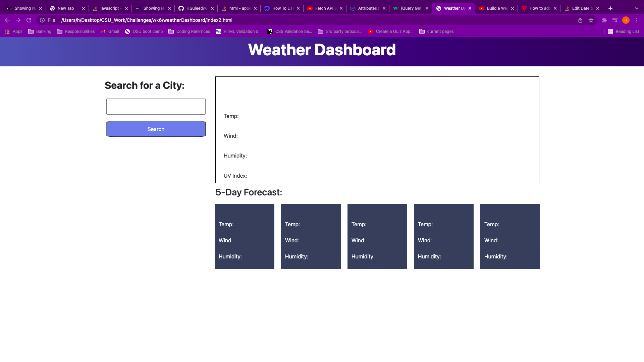This screenshot has height=362, width=644.
Task: Click the city search input field
Action: (156, 106)
